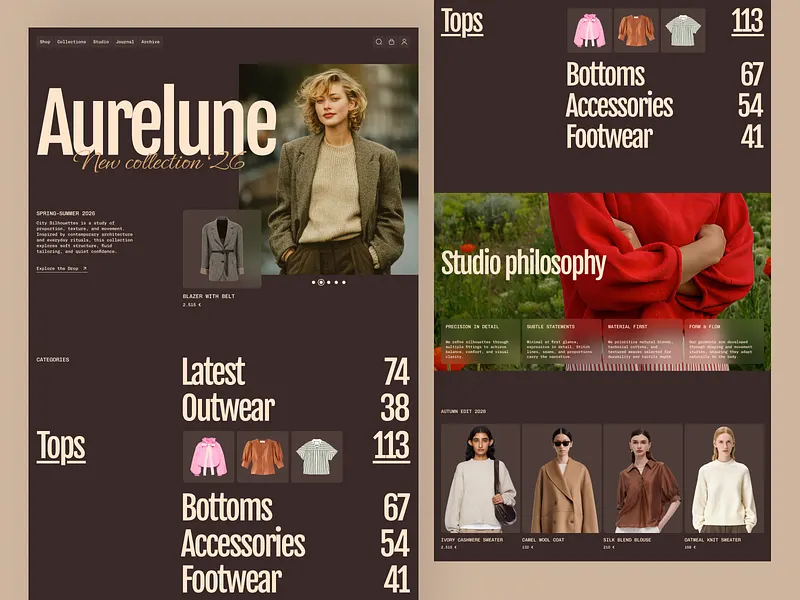Open the Archive page
Viewport: 800px width, 600px height.
[x=150, y=42]
